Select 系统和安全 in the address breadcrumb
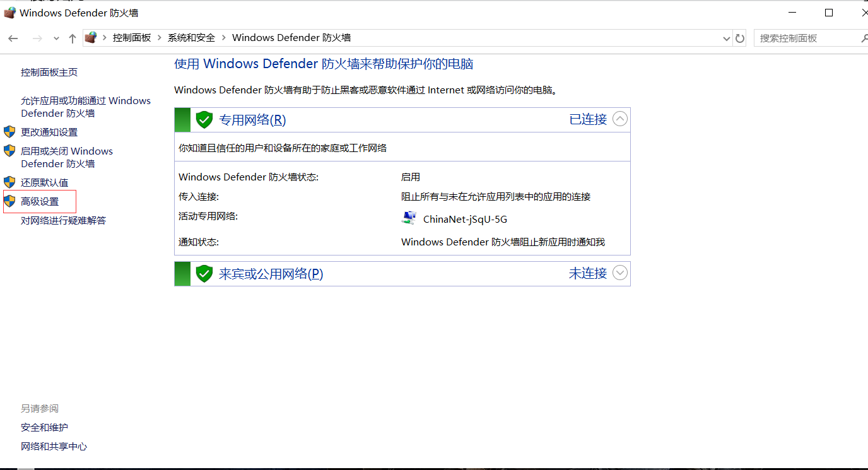868x470 pixels. pos(191,38)
